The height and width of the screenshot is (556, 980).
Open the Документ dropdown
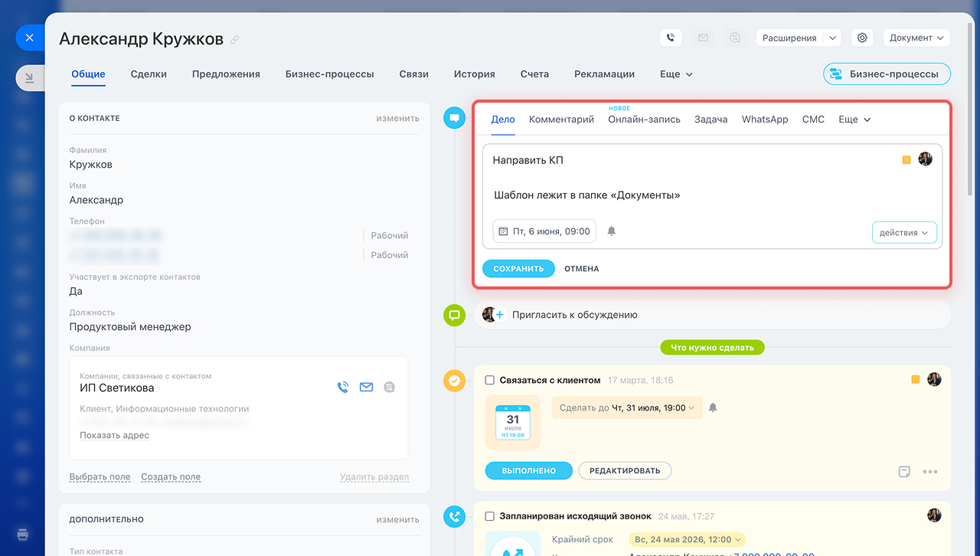click(x=916, y=38)
